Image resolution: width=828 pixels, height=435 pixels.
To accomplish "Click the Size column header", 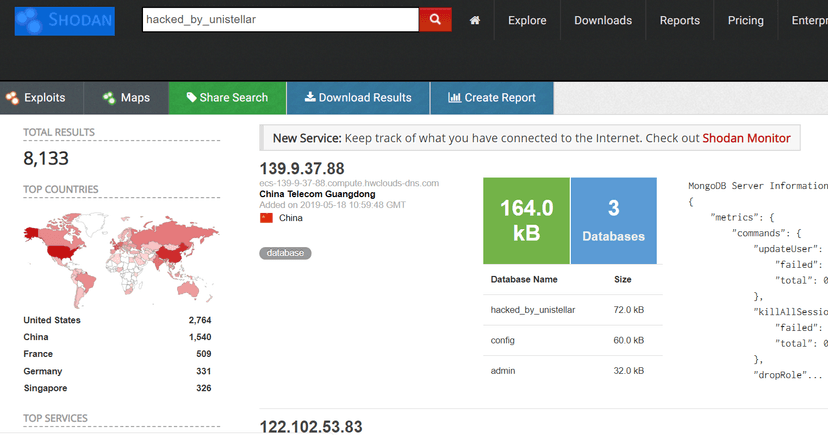I will point(623,279).
